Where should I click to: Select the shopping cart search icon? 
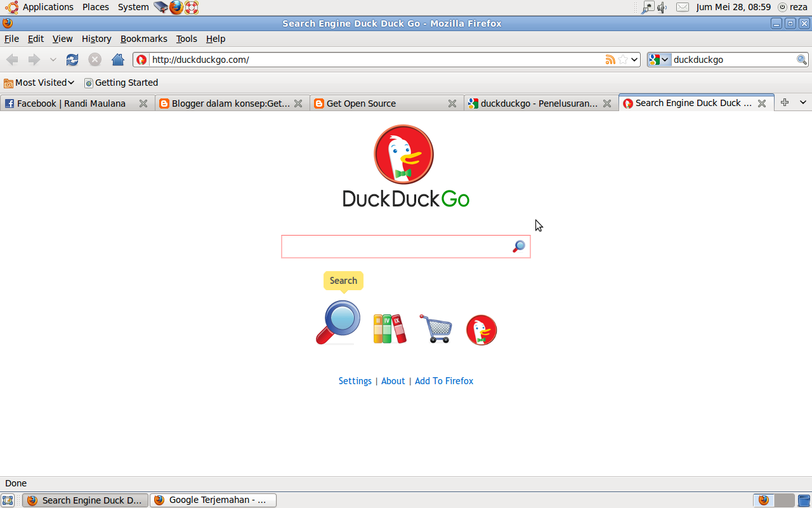tap(436, 328)
